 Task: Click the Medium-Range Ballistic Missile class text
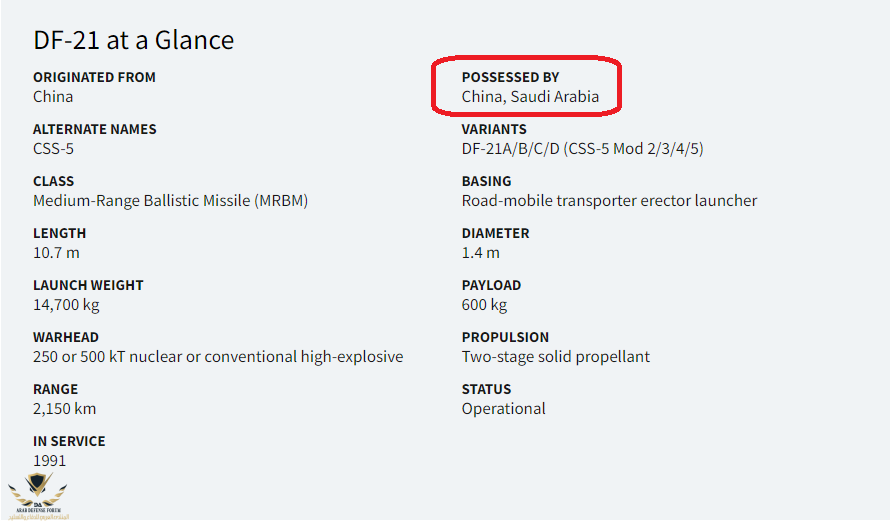click(170, 201)
